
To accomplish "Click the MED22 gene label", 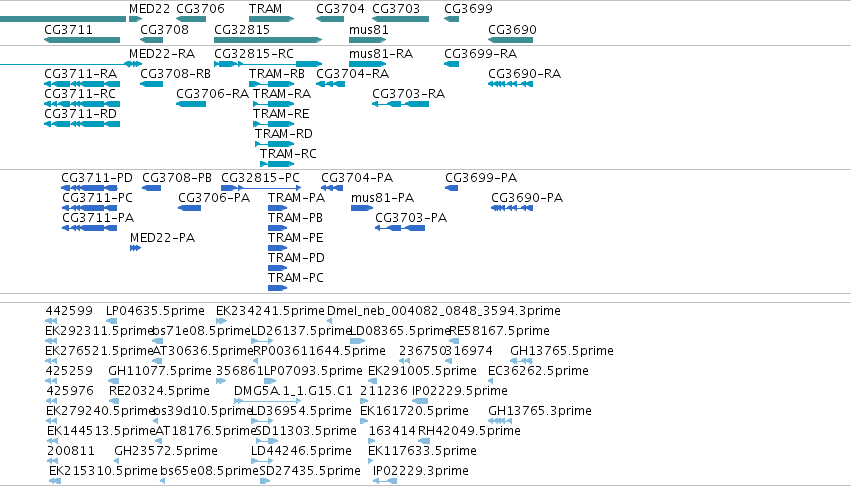I will click(x=149, y=9).
